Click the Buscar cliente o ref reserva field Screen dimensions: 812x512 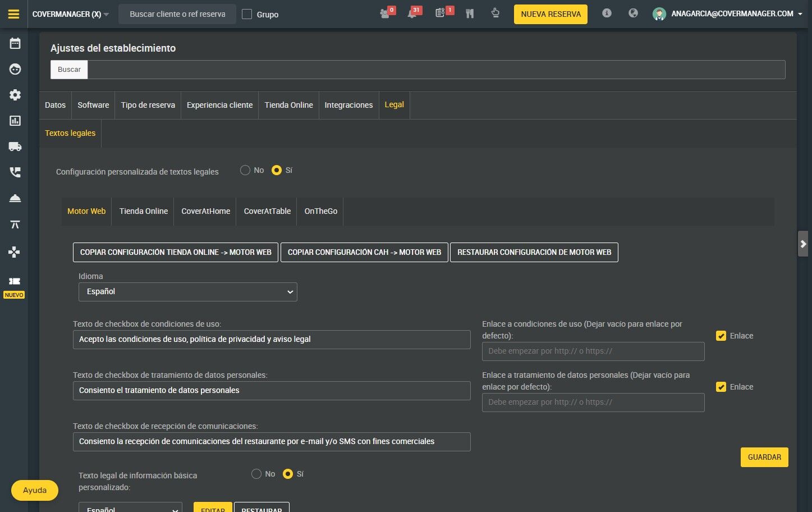(177, 14)
